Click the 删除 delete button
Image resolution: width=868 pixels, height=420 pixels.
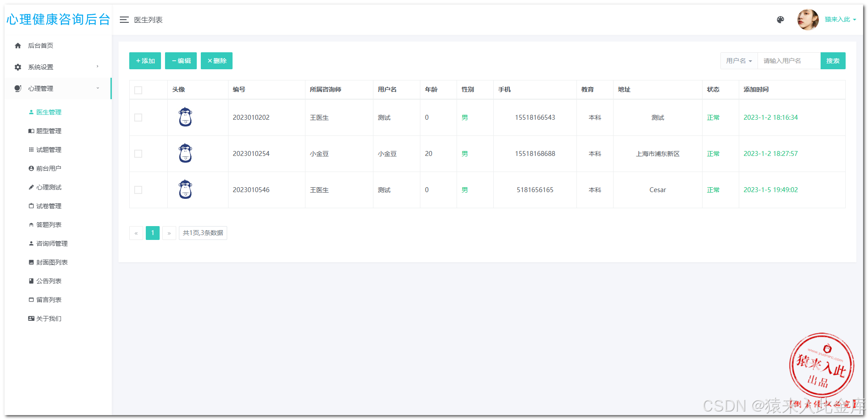pyautogui.click(x=216, y=61)
